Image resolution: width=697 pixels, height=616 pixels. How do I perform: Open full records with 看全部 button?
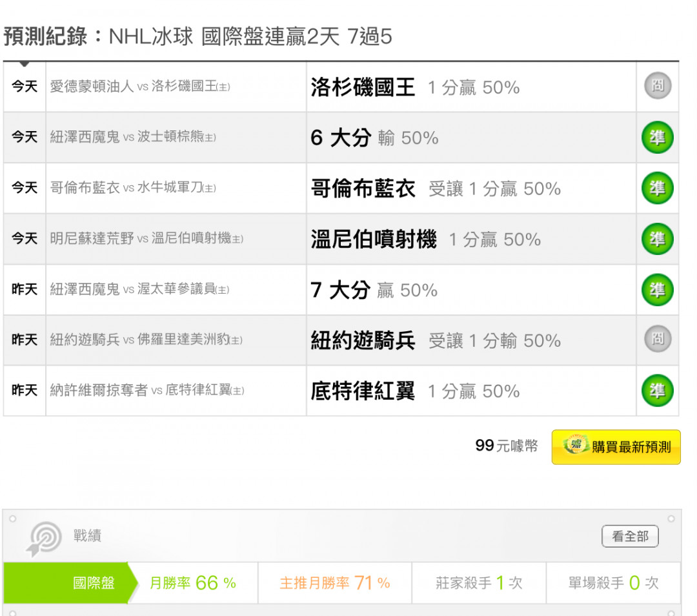(x=630, y=537)
